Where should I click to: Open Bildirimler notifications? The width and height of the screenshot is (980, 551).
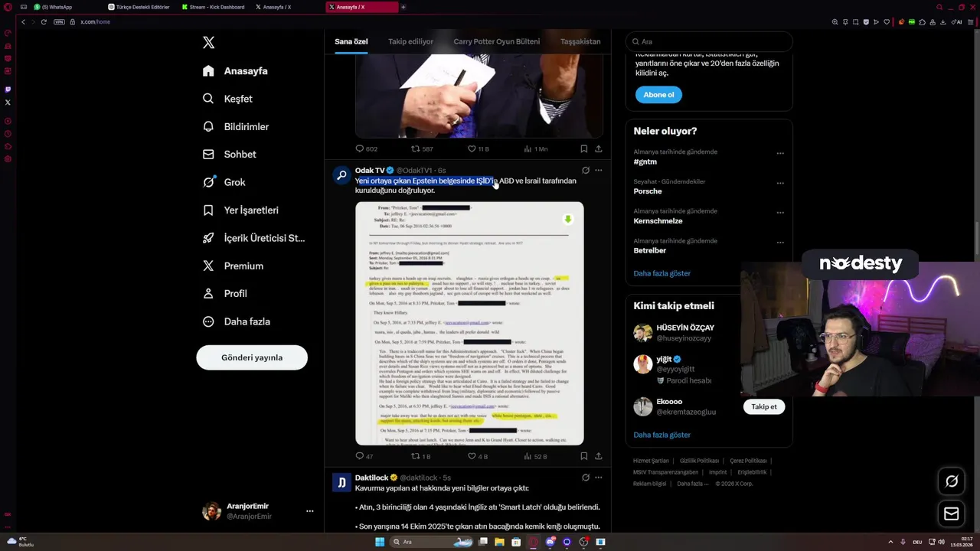[x=236, y=126]
